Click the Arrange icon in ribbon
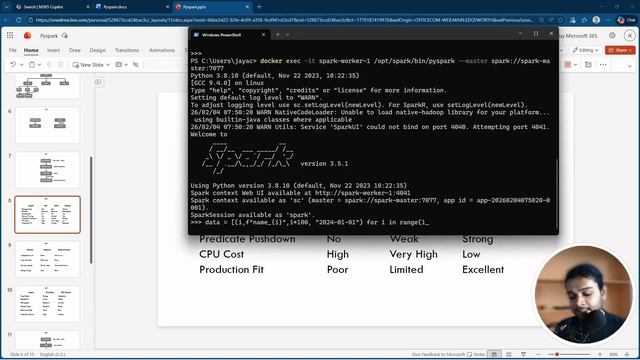Screen dimensions: 640x360 pyautogui.click(x=588, y=64)
